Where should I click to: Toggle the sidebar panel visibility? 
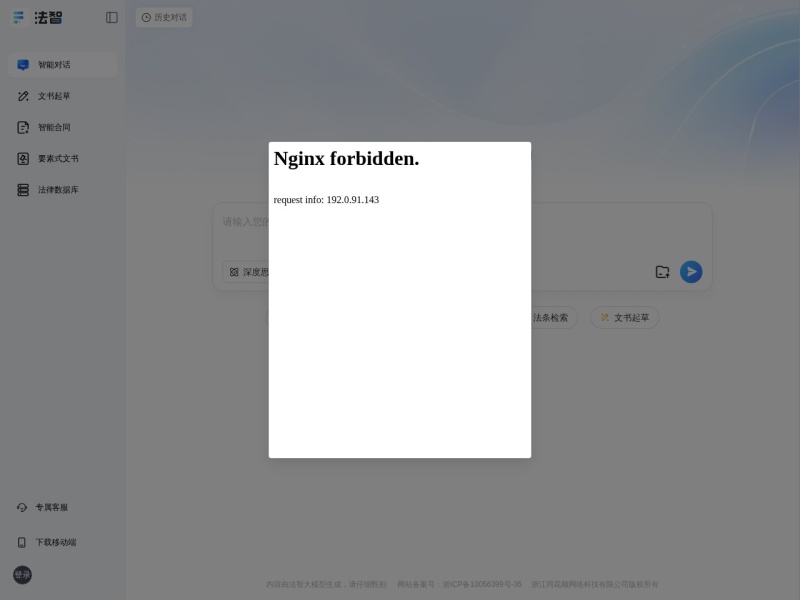pyautogui.click(x=110, y=17)
